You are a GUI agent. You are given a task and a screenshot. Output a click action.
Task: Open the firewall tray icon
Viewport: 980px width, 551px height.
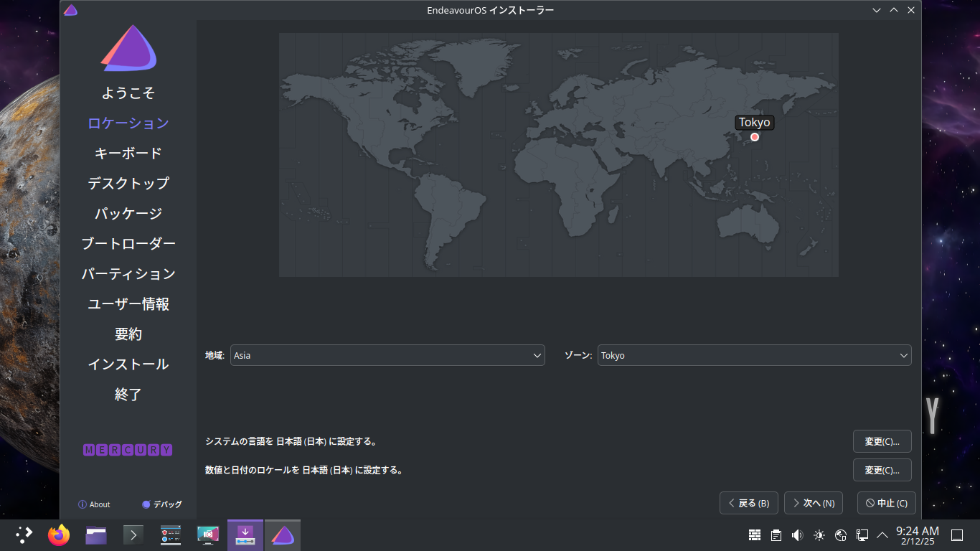(x=755, y=534)
